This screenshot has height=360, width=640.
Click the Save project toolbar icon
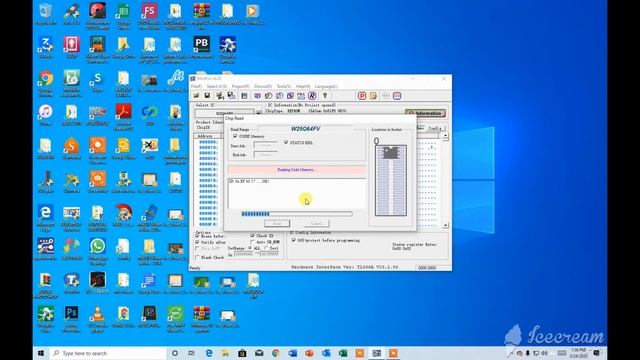(x=231, y=96)
